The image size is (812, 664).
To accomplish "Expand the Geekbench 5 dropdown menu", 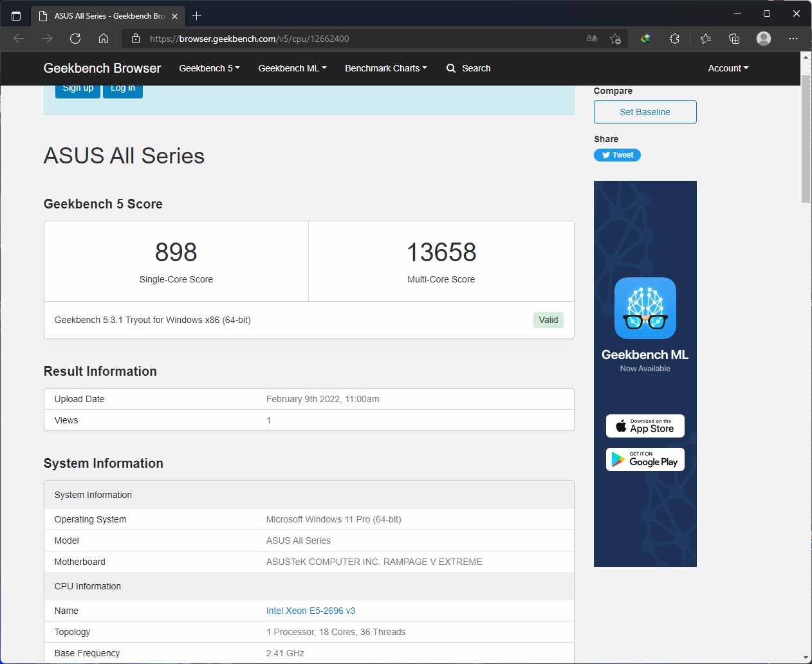I will 209,68.
